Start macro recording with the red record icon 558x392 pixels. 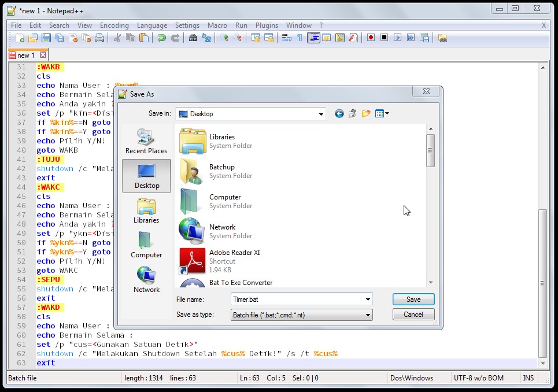(371, 38)
